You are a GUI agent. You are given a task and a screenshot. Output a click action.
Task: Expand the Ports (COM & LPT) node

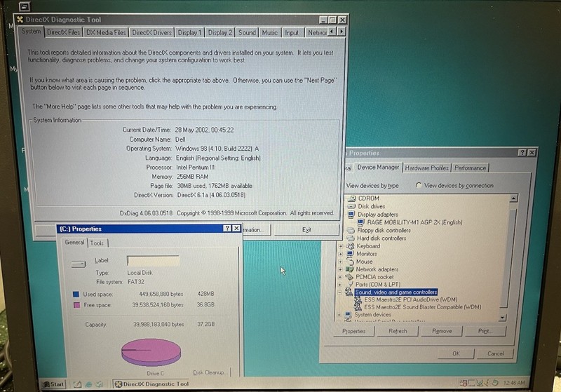(340, 285)
